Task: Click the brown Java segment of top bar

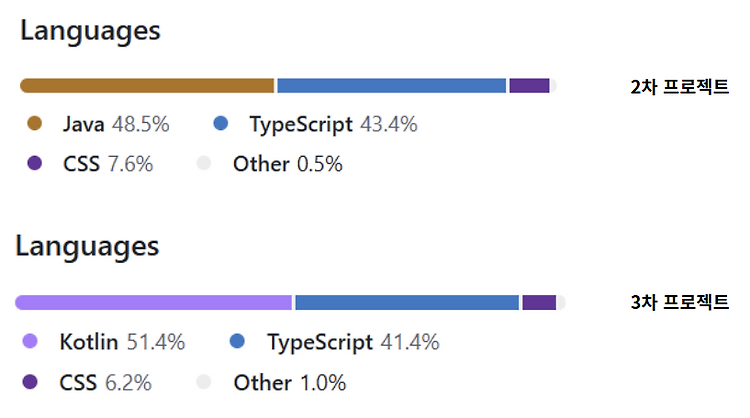Action: (x=147, y=86)
